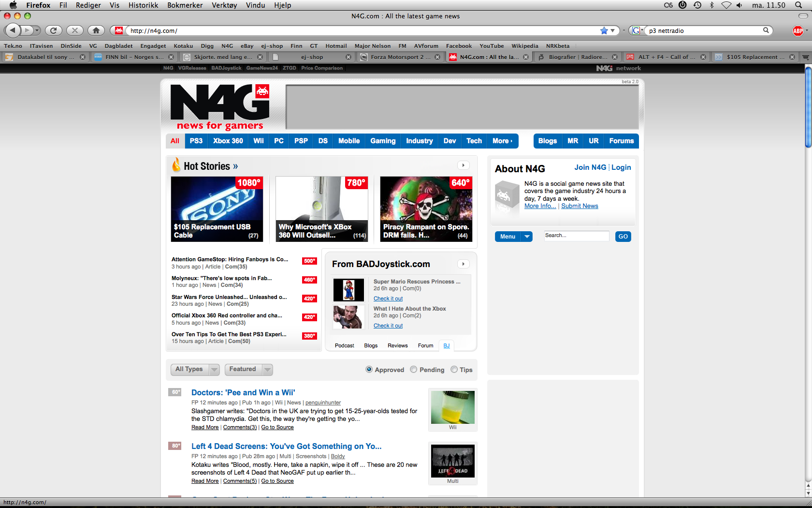The image size is (812, 508).
Task: Click the page vertical scrollbar thumb
Action: (x=808, y=106)
